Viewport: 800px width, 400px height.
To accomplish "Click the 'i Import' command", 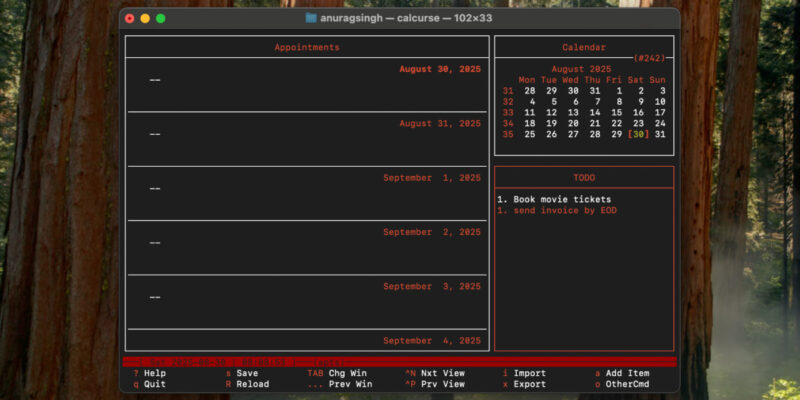I will click(524, 373).
